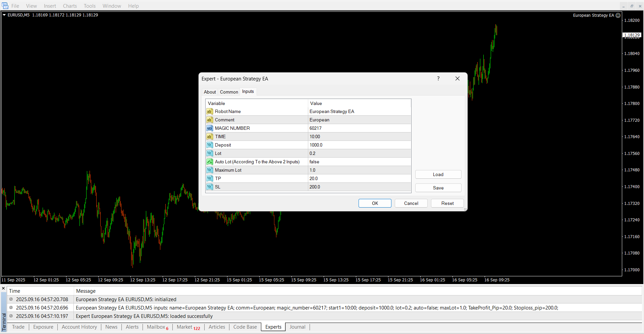Click the smiley face icon for European Strategy EA
The width and height of the screenshot is (644, 334).
(618, 15)
